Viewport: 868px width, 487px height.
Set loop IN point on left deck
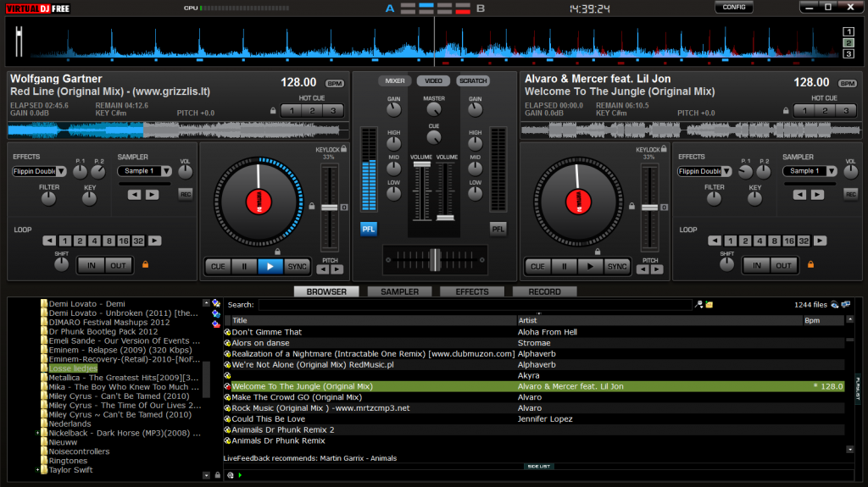[92, 266]
